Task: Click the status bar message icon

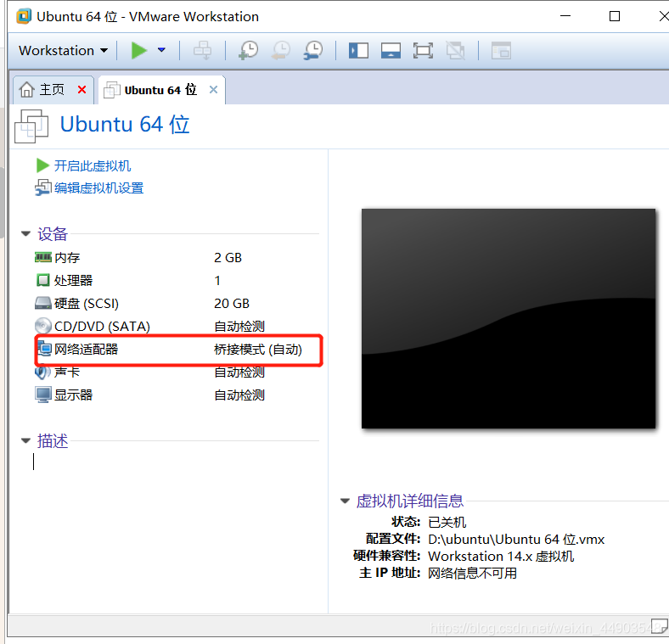Action: pos(659,626)
